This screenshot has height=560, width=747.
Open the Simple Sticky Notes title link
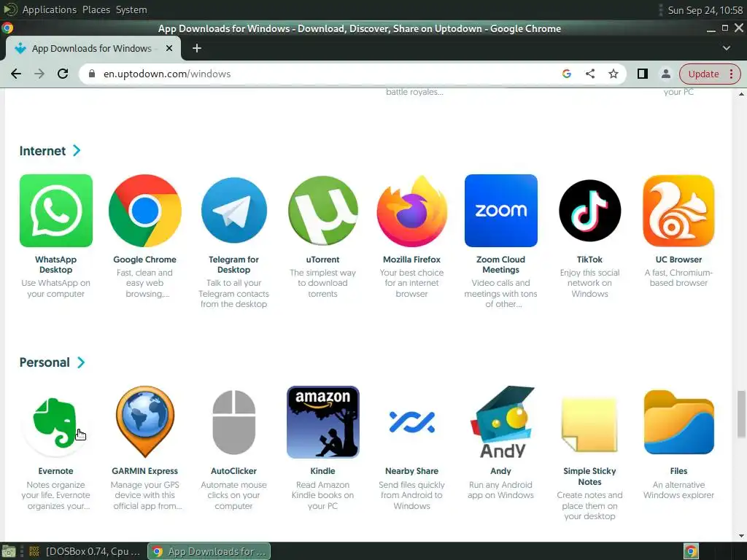click(589, 476)
